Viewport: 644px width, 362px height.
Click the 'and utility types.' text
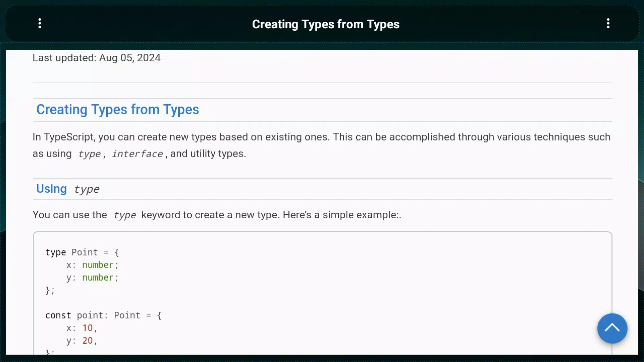click(x=208, y=154)
